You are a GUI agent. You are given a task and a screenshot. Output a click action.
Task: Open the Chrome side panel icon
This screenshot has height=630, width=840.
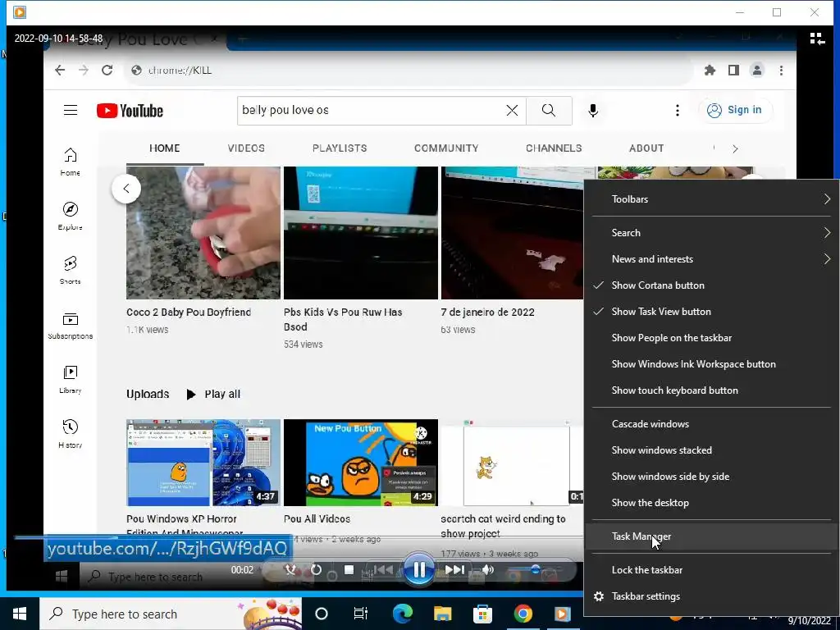pos(733,71)
